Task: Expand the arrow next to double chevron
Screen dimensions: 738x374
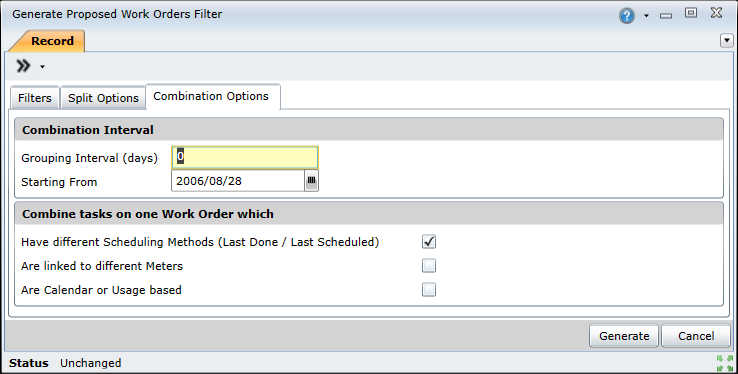Action: point(42,67)
